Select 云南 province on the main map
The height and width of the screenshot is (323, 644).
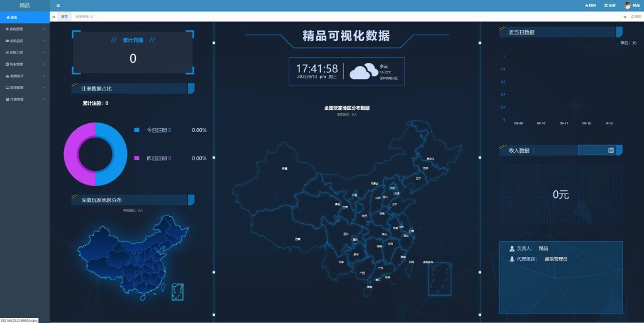click(x=341, y=262)
